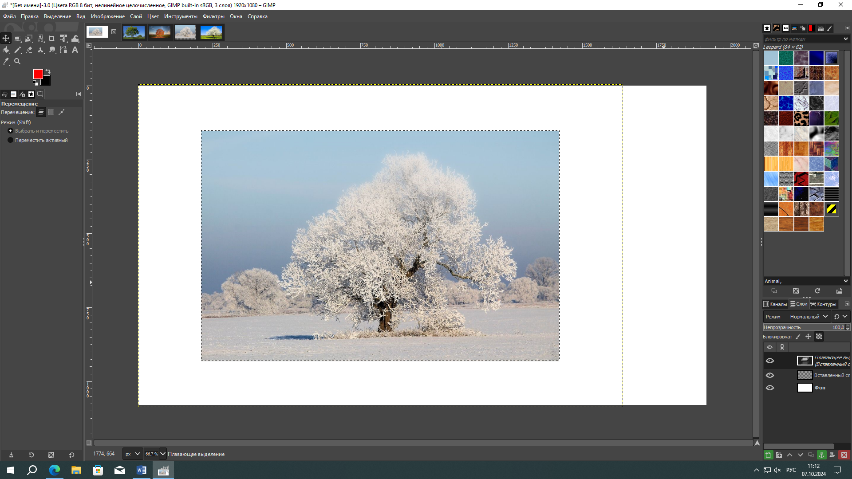This screenshot has width=852, height=479.
Task: Open Microsoft Edge from taskbar
Action: [54, 470]
